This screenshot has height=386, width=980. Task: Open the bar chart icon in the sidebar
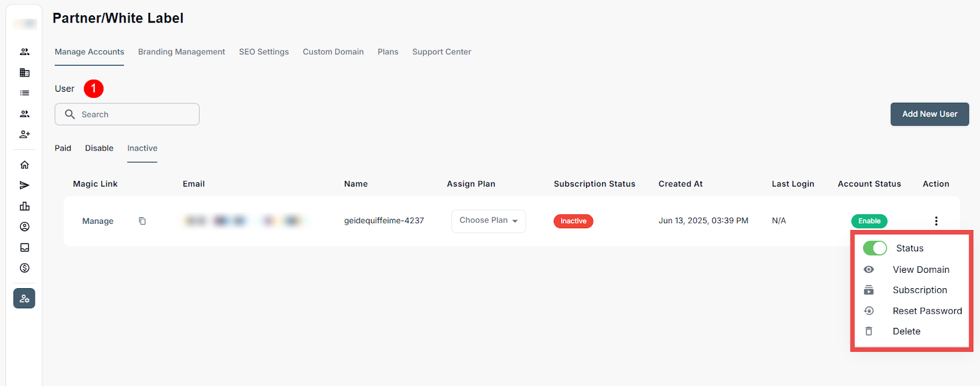24,206
